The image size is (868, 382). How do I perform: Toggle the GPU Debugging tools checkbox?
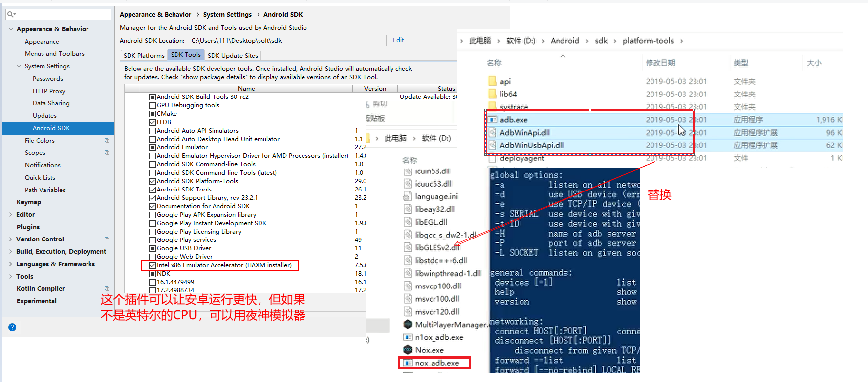click(x=153, y=105)
